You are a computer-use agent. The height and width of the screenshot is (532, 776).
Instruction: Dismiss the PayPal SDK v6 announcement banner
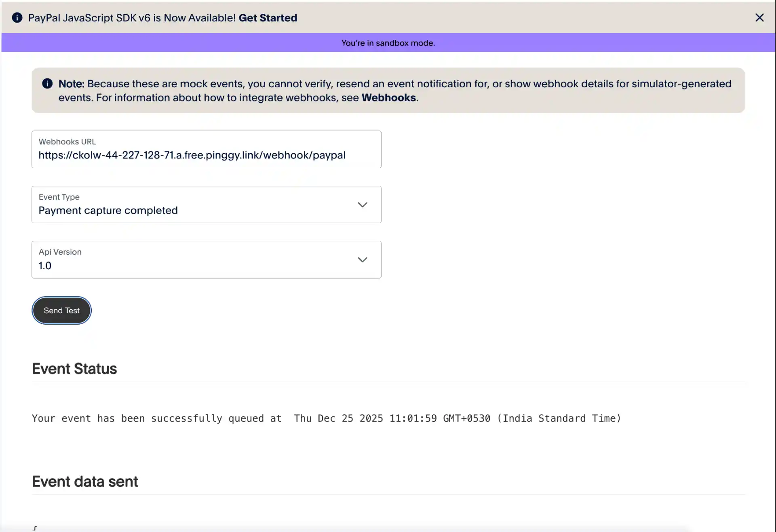(760, 17)
